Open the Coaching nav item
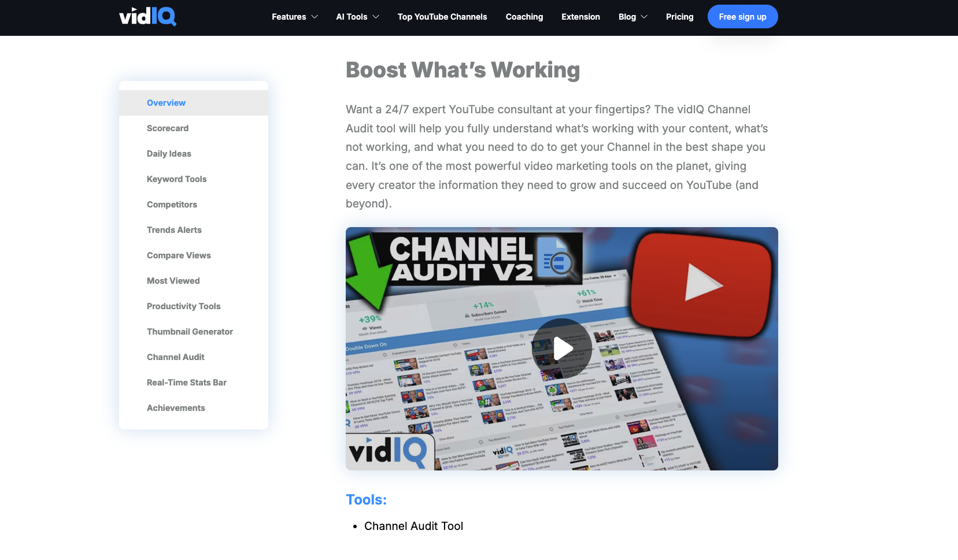 tap(524, 17)
